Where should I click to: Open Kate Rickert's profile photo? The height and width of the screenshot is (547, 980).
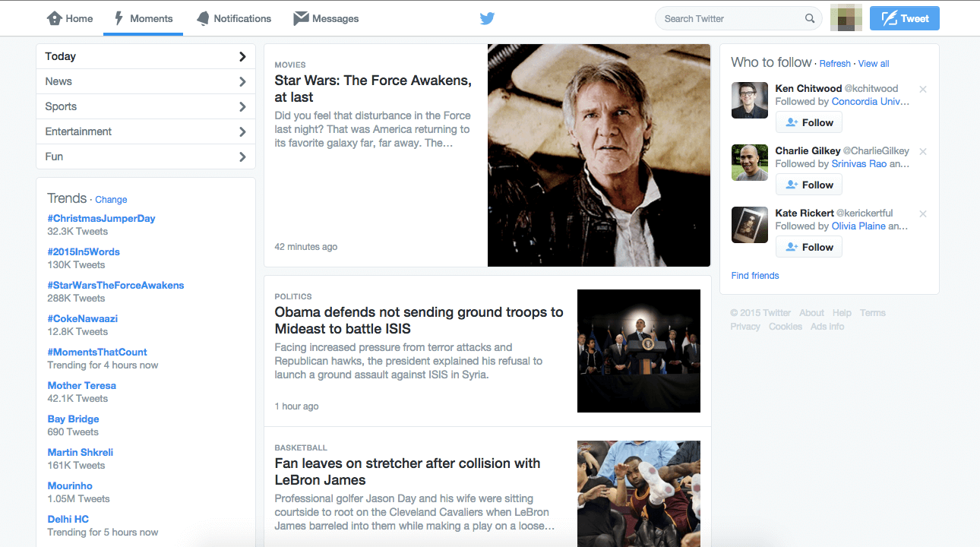coord(750,225)
